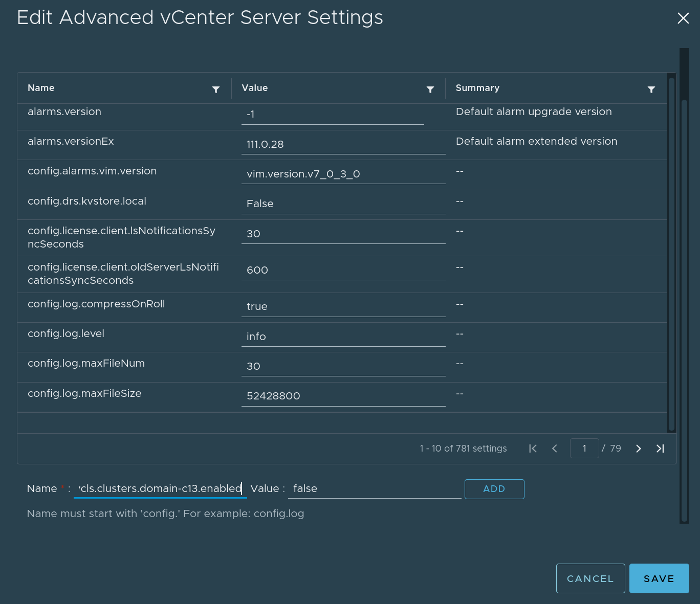The image size is (700, 604).
Task: Open the Value column filter
Action: pyautogui.click(x=430, y=90)
